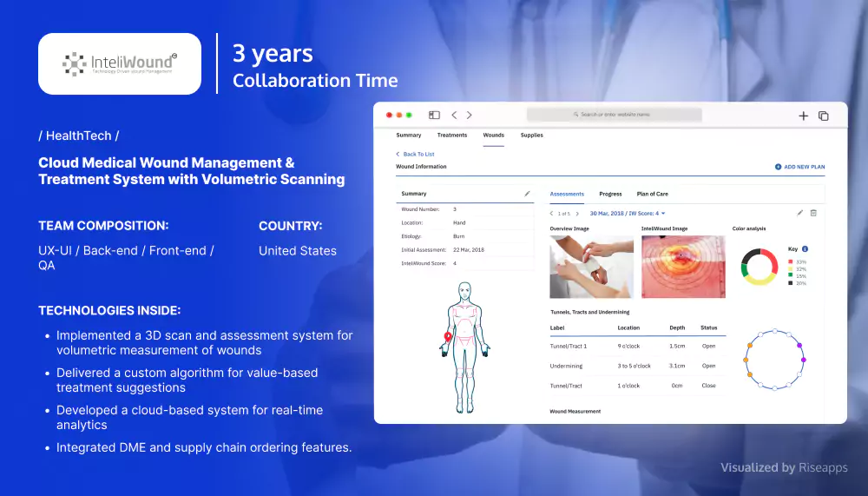Image resolution: width=868 pixels, height=496 pixels.
Task: Open the Supplies tab
Action: coord(531,136)
